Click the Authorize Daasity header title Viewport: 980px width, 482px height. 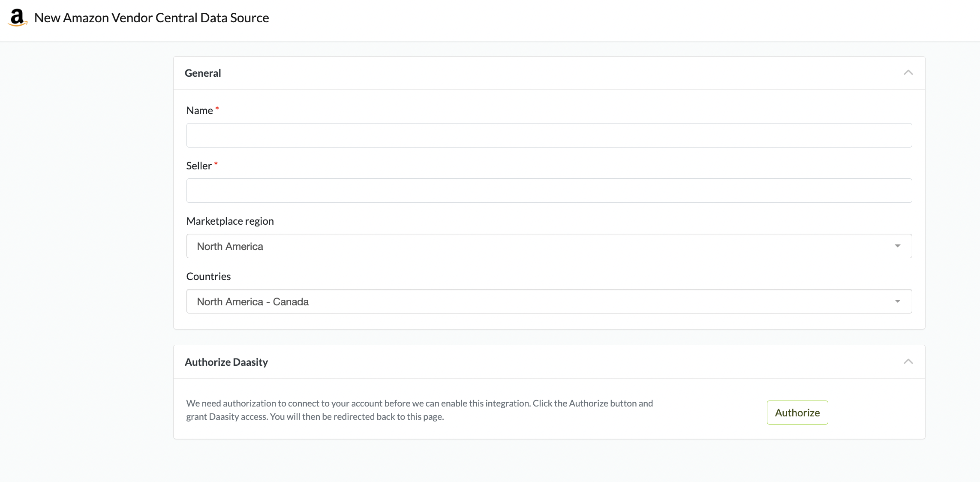226,362
